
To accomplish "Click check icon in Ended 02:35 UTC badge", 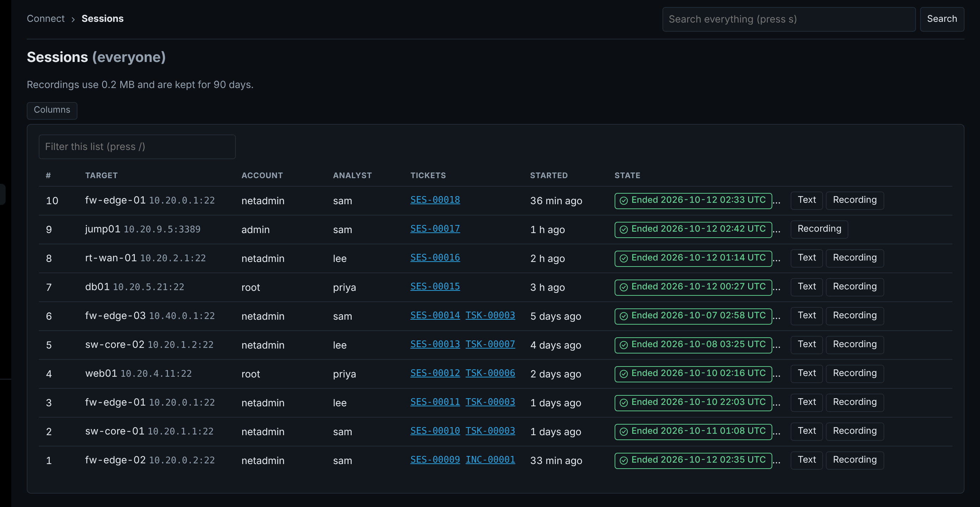I will pos(623,461).
